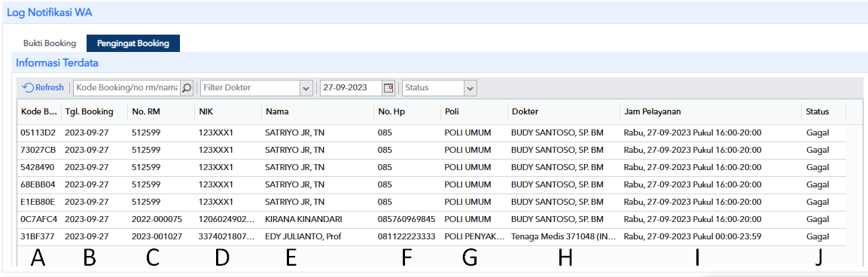This screenshot has height=277, width=868.
Task: Select the KIRANA KINANDARI row
Action: coord(432,219)
